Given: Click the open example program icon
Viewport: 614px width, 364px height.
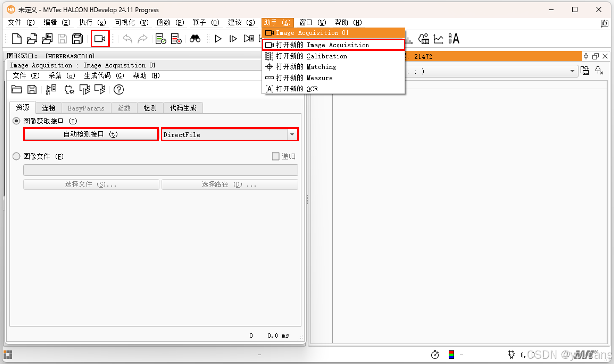Looking at the screenshot, I should pos(47,39).
